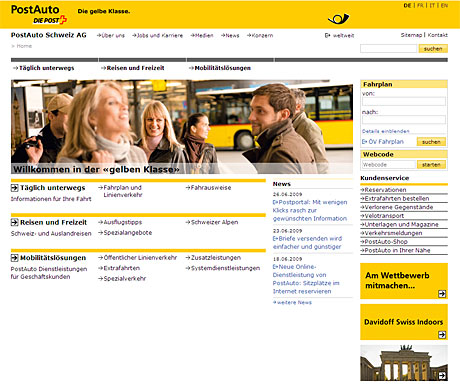Click the arrow icon beside Reisen und Freizeit heading
This screenshot has width=460, height=392.
point(14,222)
